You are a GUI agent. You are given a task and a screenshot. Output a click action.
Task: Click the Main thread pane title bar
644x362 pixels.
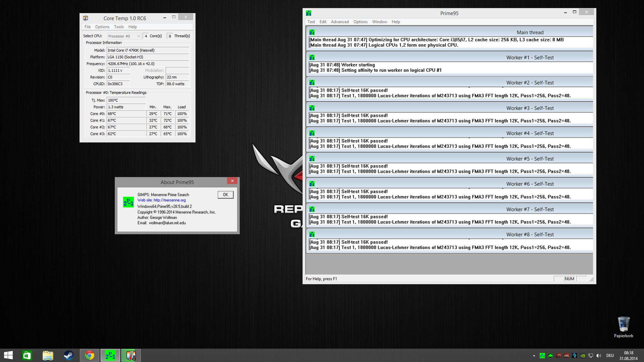[x=450, y=32]
